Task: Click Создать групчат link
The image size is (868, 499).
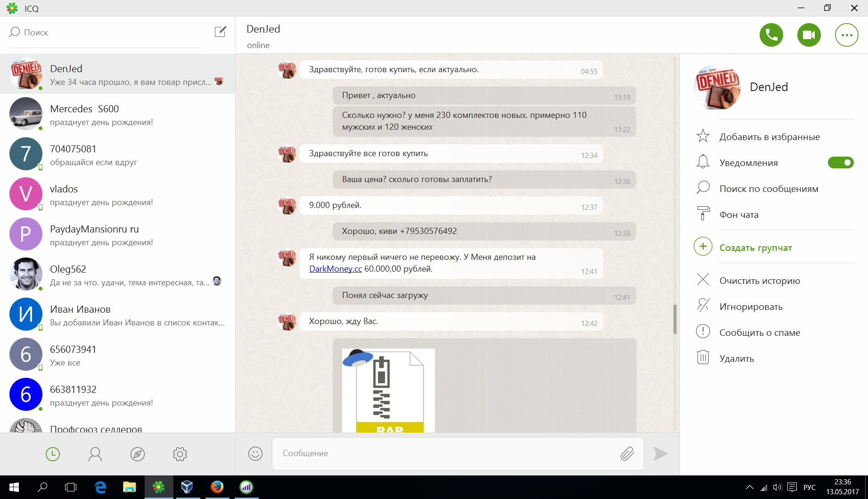Action: click(x=755, y=248)
